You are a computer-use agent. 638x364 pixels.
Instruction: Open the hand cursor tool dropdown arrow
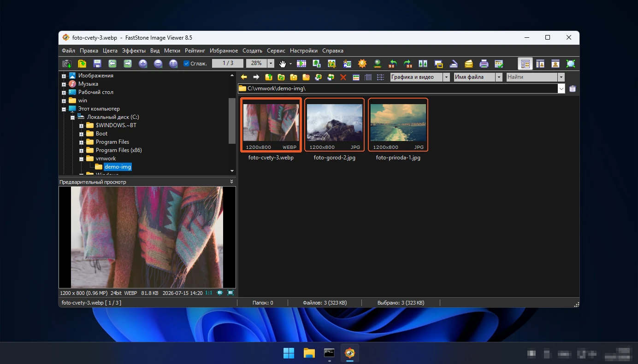[x=290, y=64]
